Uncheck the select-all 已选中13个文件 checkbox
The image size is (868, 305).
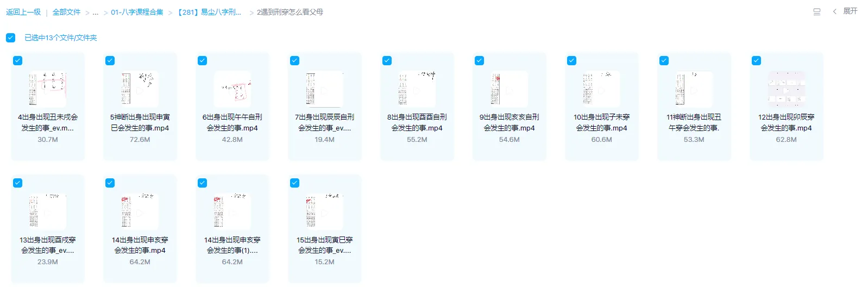click(11, 38)
